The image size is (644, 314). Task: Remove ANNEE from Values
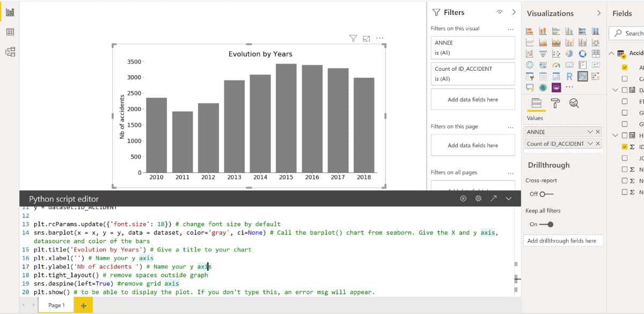click(x=598, y=132)
